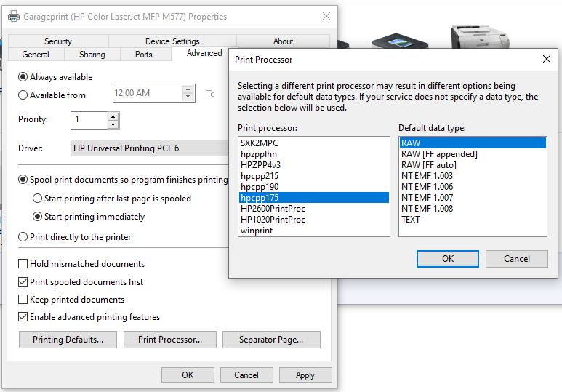Open the Driver dropdown HP Universal Printing PCL 6
This screenshot has width=562, height=392.
[150, 148]
